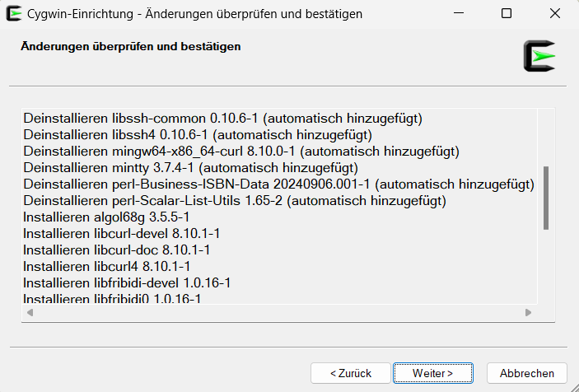
Task: Select the Installieren libcurl-doc 8.10.1-1 line
Action: (x=116, y=250)
